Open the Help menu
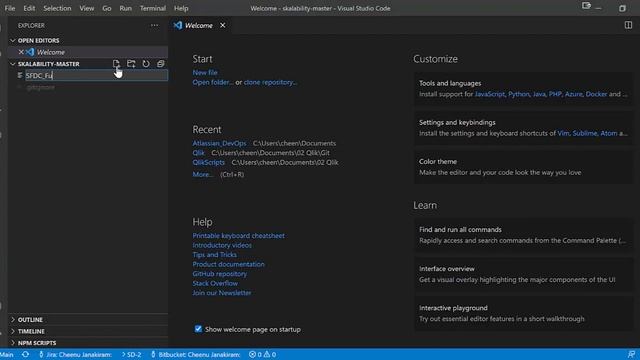The width and height of the screenshot is (640, 360). click(x=181, y=8)
